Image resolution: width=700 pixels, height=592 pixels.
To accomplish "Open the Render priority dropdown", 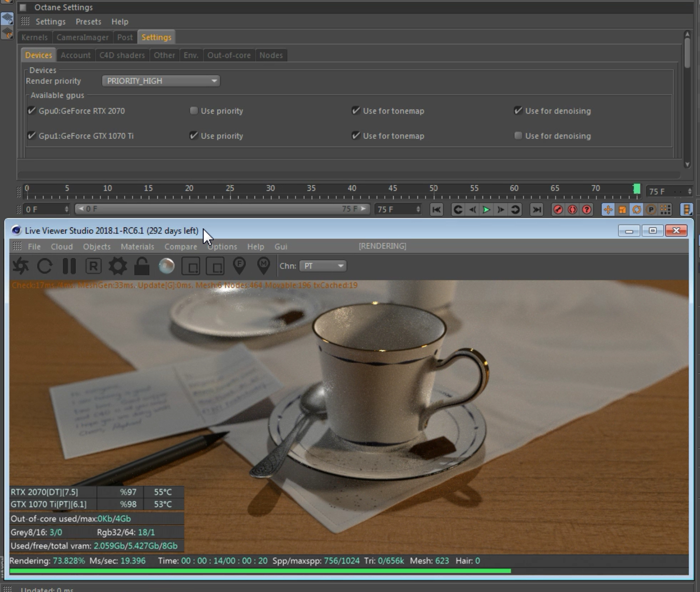I will [161, 81].
